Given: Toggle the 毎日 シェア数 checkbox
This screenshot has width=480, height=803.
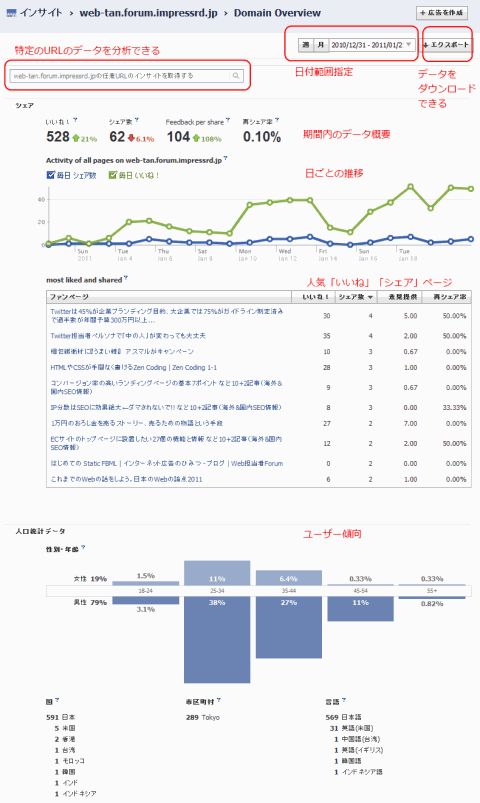Looking at the screenshot, I should [x=51, y=175].
